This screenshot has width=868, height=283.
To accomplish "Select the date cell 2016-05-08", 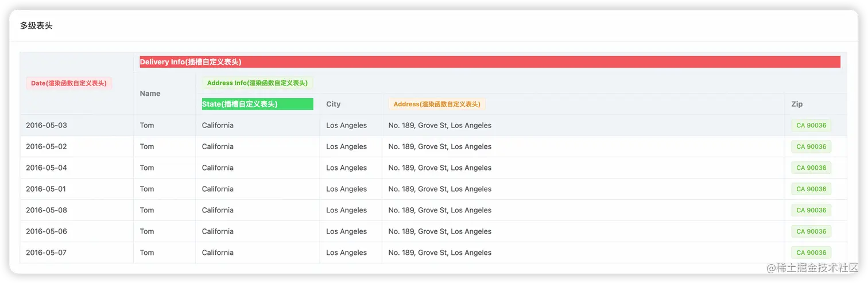I will pos(46,210).
